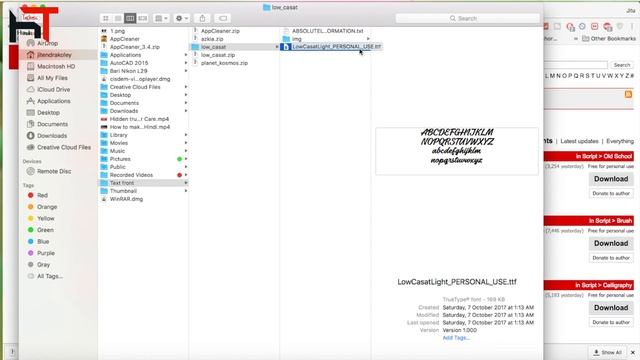The height and width of the screenshot is (360, 640).
Task: Select Macintosh HD in sidebar
Action: click(x=56, y=66)
